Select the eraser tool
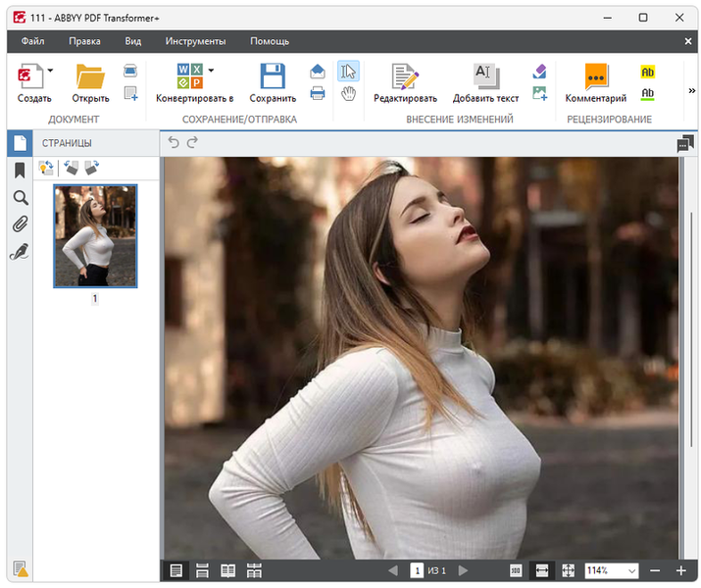Image resolution: width=701 pixels, height=588 pixels. pos(539,71)
